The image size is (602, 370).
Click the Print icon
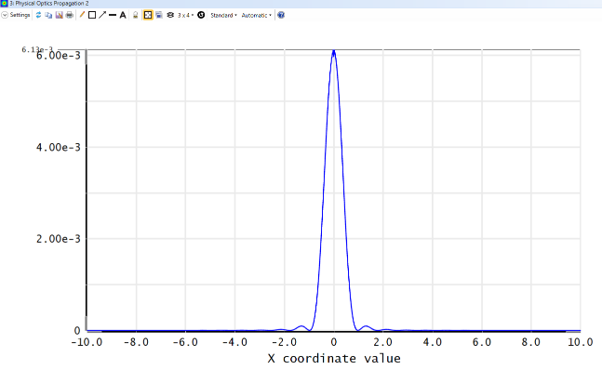coord(69,15)
